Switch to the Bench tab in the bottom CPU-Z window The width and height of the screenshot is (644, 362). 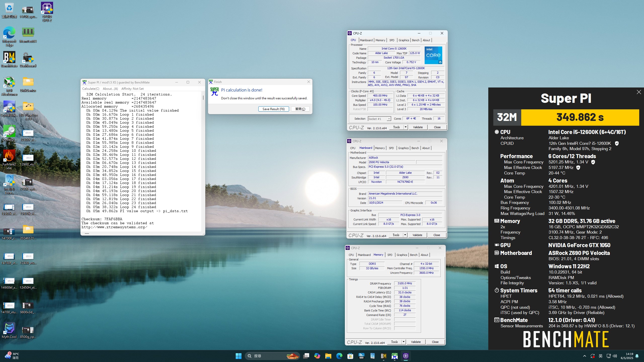414,255
